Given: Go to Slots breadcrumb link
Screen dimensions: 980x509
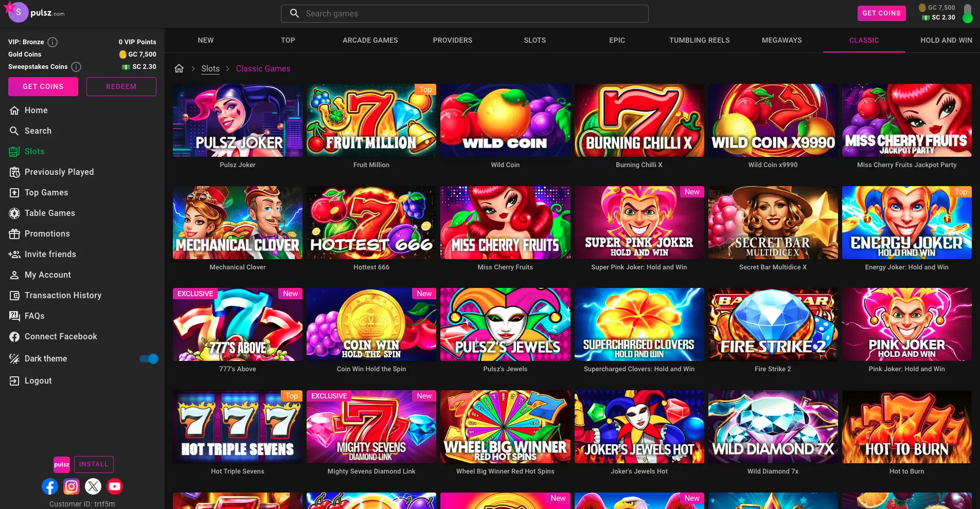Looking at the screenshot, I should (210, 68).
